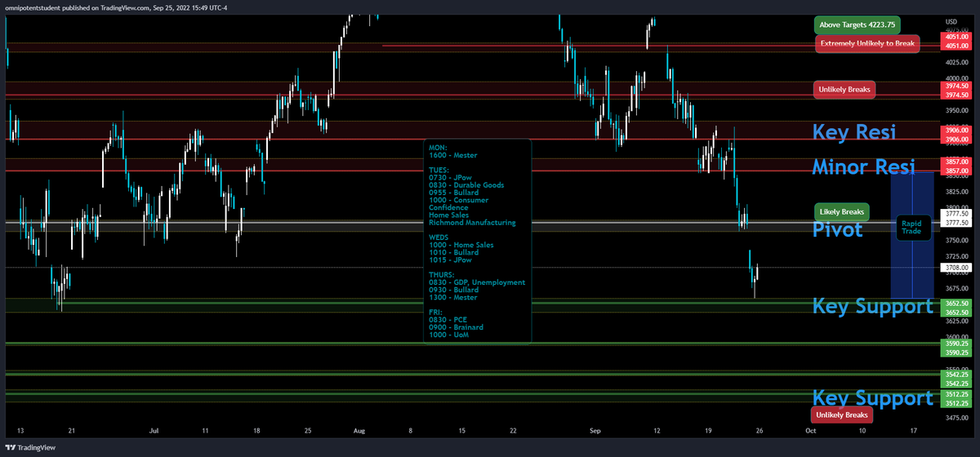This screenshot has width=980, height=457.
Task: Click the '1600 - Mester' calendar line
Action: pos(453,155)
